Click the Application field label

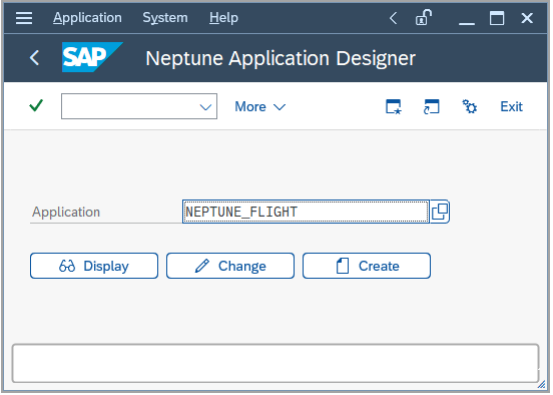tap(66, 212)
